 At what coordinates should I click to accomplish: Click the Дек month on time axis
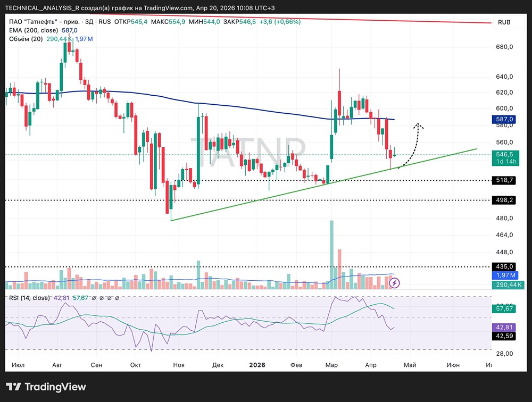pos(218,365)
